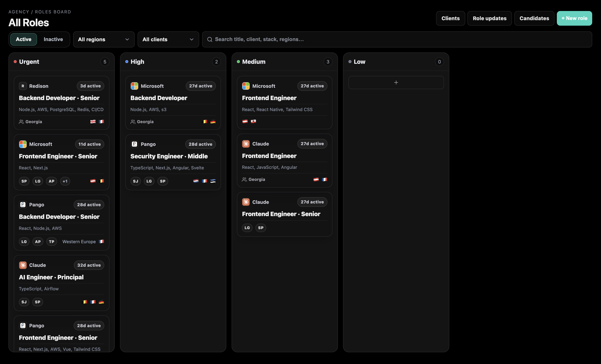Image resolution: width=601 pixels, height=364 pixels.
Task: Create a new role with + New role
Action: pos(574,18)
